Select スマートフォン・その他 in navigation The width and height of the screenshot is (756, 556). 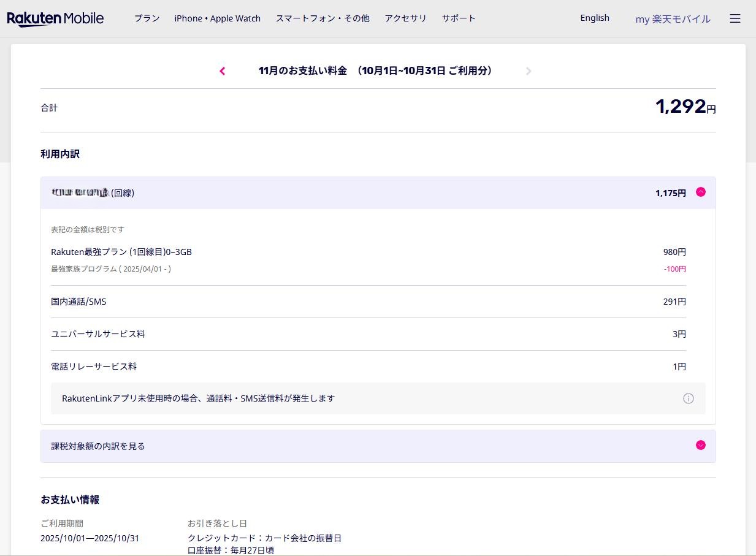tap(322, 18)
